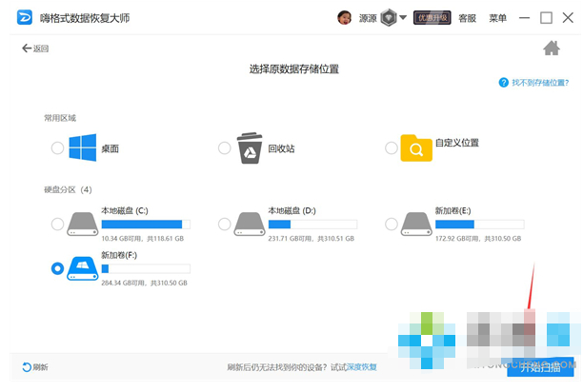Screen dimensions: 583x392
Task: Click the 优惠升级 upgrade badge
Action: 432,17
